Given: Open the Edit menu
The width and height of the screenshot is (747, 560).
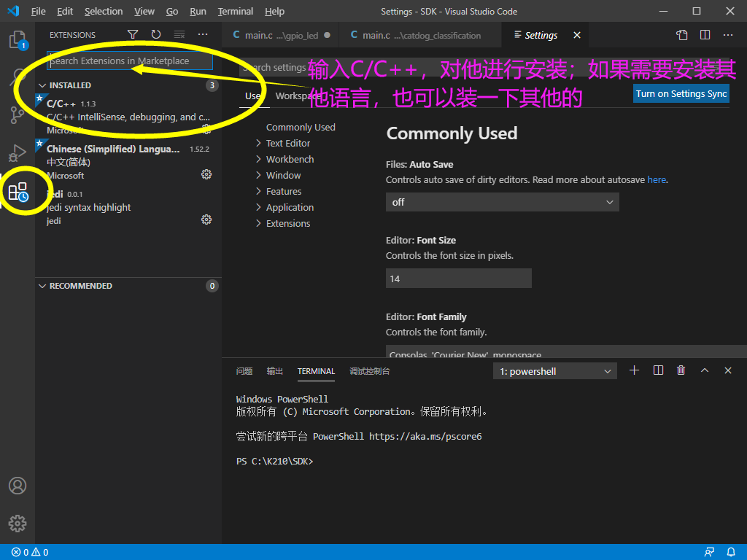Looking at the screenshot, I should (65, 11).
